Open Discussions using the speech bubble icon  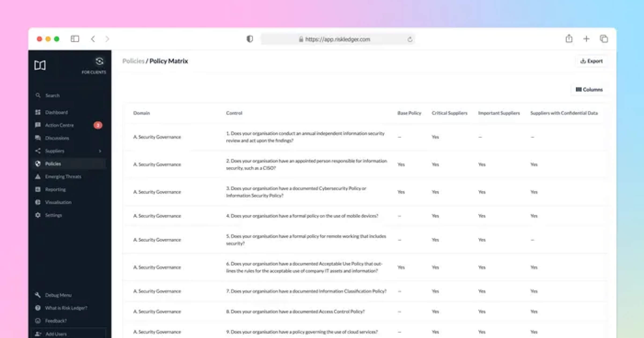tap(38, 138)
